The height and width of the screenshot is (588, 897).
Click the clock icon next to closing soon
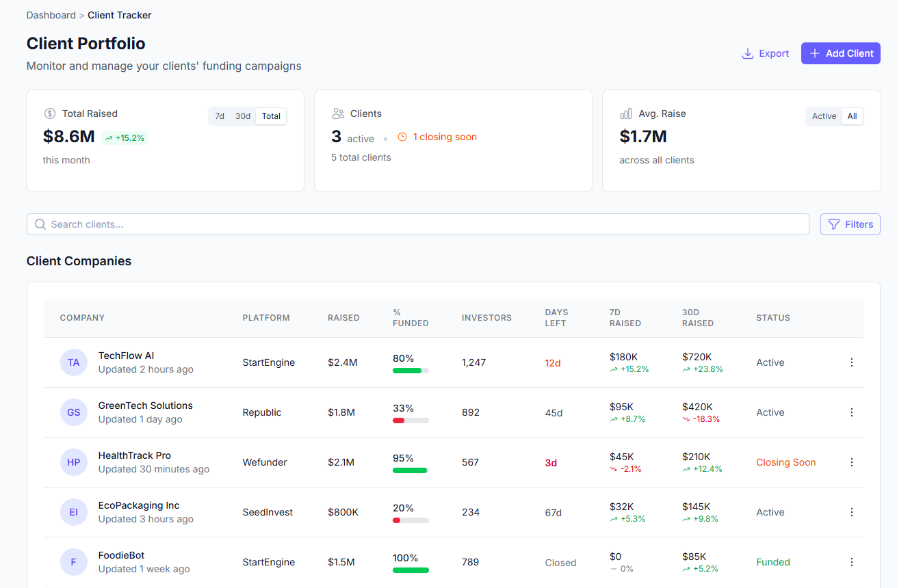pos(403,137)
